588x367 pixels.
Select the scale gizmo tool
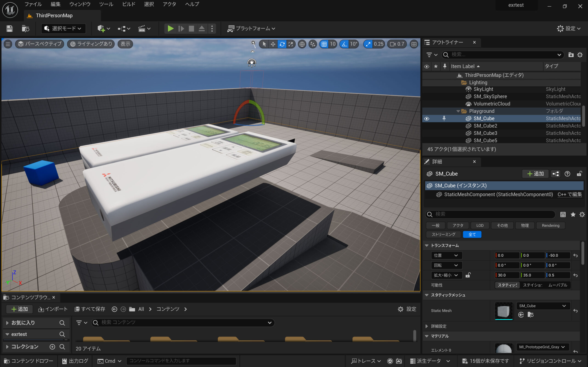pos(291,44)
